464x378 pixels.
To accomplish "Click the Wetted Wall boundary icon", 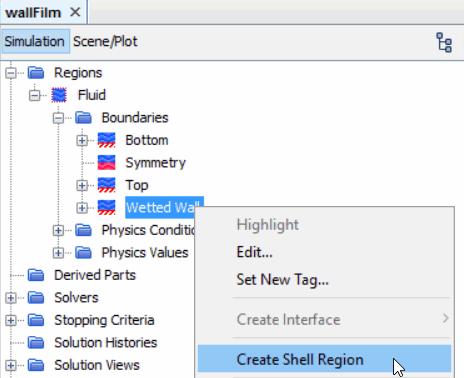I will coord(106,208).
